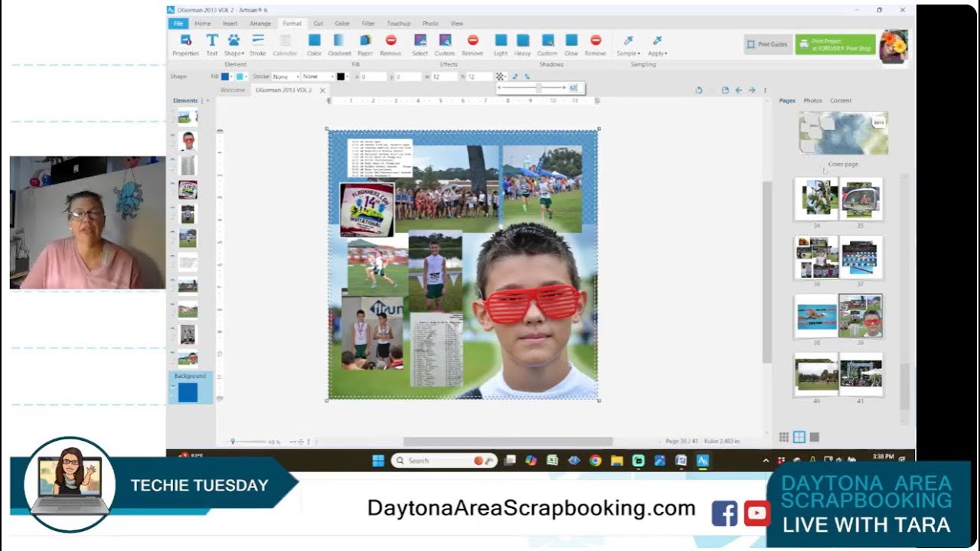Click the Calendar ribbon icon
The width and height of the screenshot is (980, 551).
click(x=285, y=44)
